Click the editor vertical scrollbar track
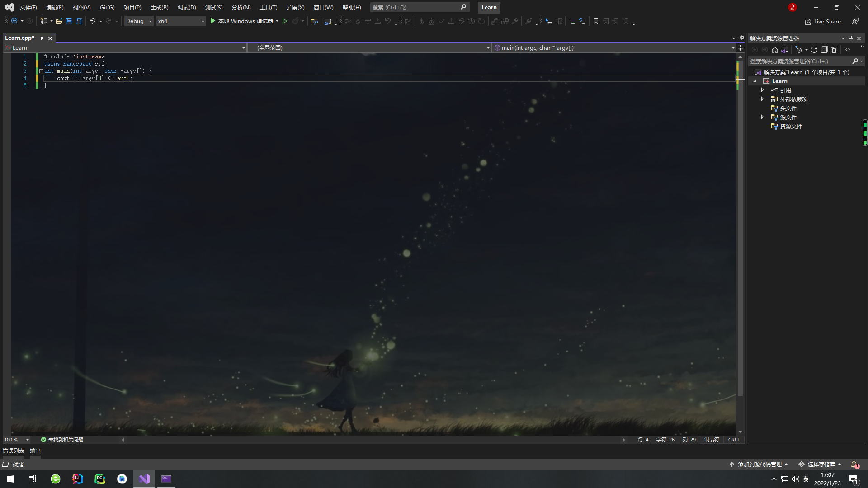This screenshot has height=488, width=868. pyautogui.click(x=740, y=244)
